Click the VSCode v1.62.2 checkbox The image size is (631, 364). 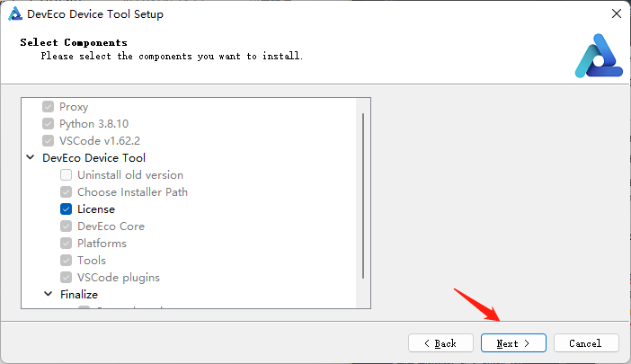[x=48, y=141]
